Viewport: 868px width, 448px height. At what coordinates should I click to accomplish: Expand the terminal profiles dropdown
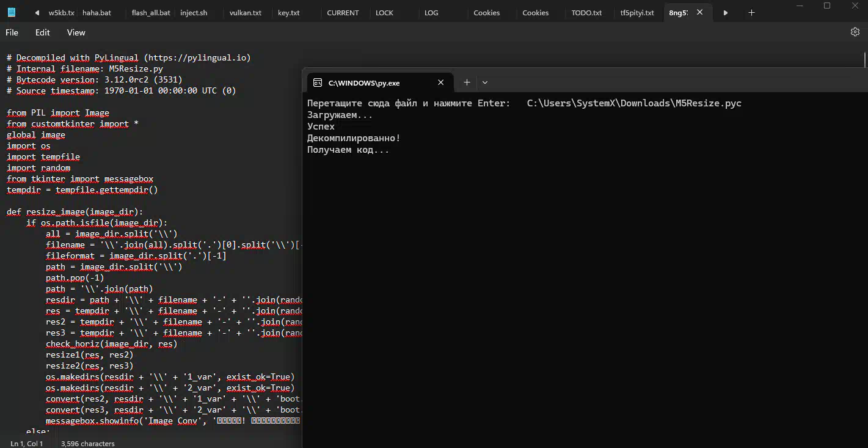tap(485, 83)
